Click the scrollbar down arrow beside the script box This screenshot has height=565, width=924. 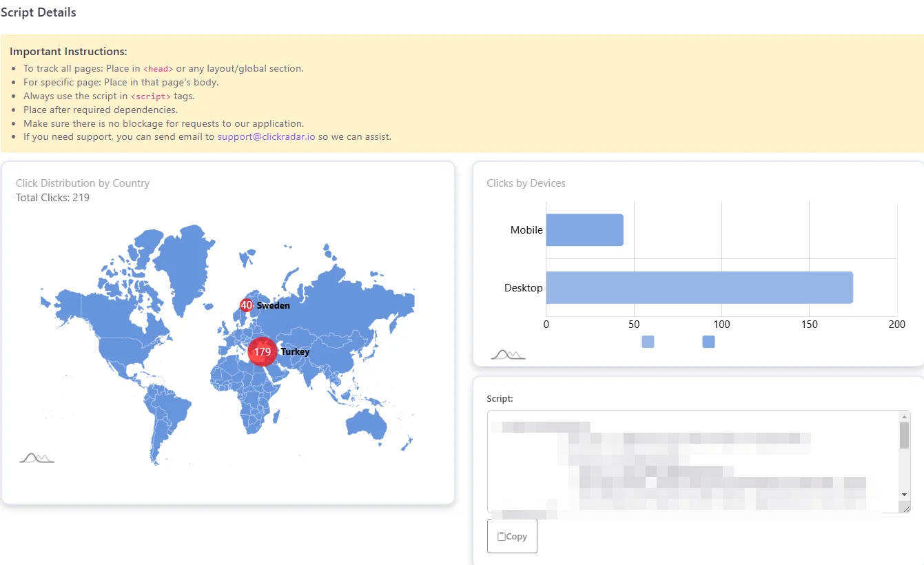[x=905, y=494]
